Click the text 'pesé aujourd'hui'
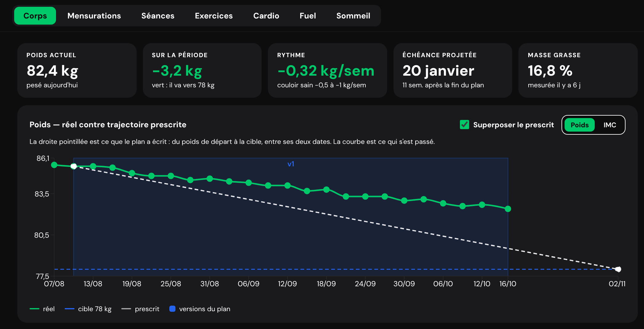Screen dimensions: 644x329 click(52, 85)
